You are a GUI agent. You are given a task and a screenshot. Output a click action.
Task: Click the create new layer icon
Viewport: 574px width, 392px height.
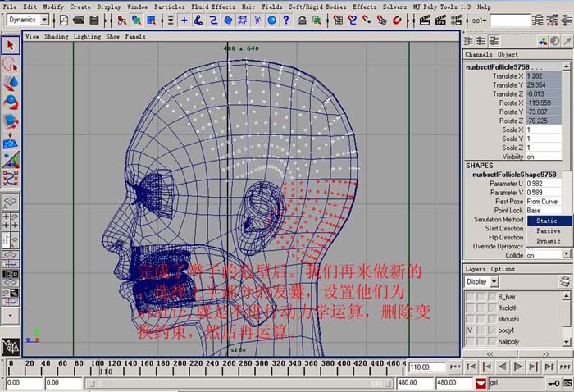click(565, 282)
